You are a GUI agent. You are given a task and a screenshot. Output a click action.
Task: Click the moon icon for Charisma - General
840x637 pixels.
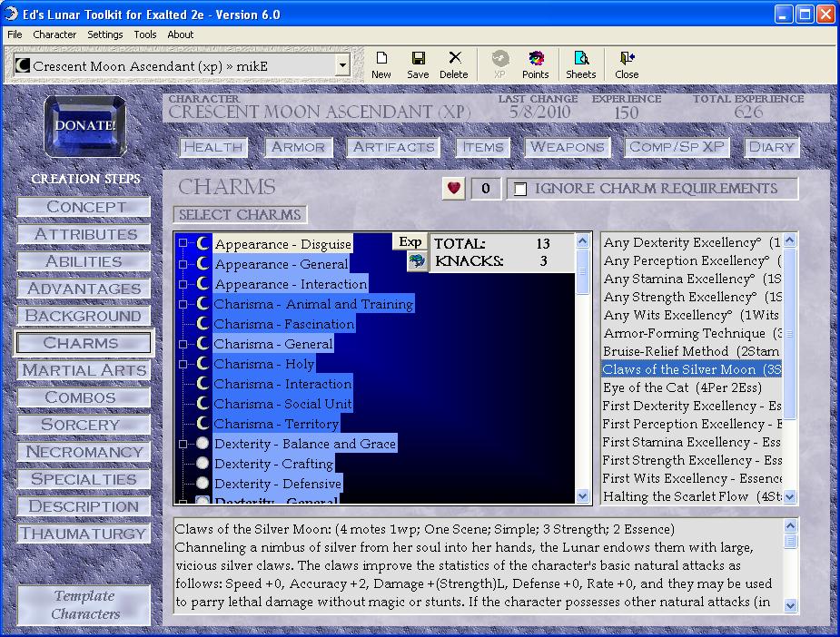pyautogui.click(x=203, y=344)
